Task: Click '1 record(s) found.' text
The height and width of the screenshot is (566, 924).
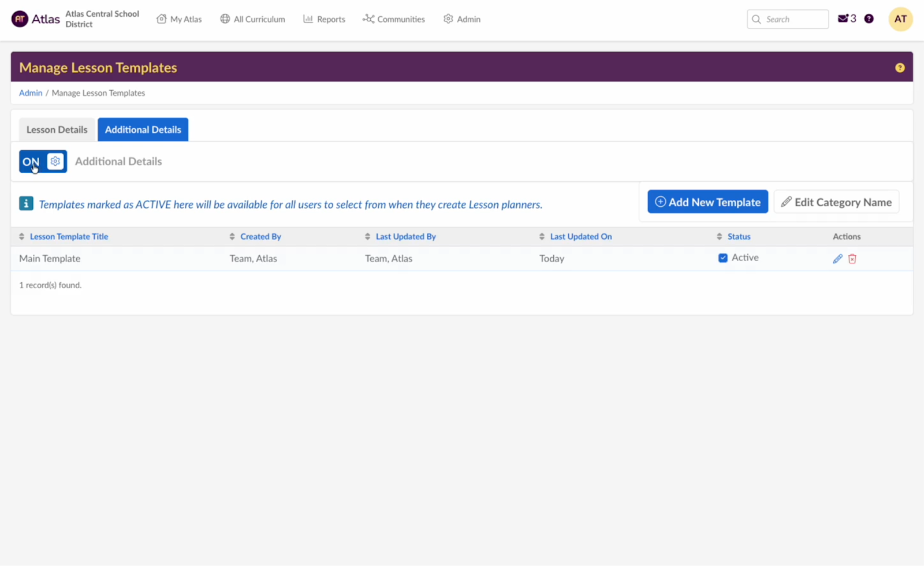Action: (x=50, y=285)
